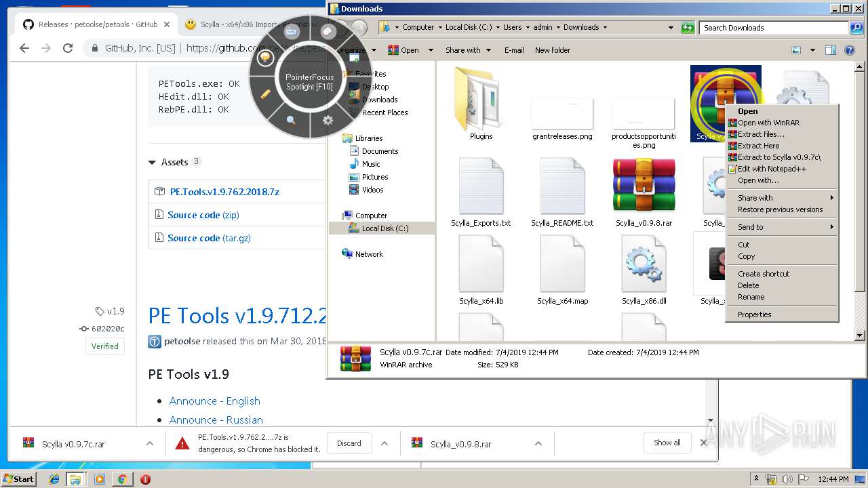Select Network in navigation tree
Viewport: 868px width, 488px height.
tap(369, 254)
